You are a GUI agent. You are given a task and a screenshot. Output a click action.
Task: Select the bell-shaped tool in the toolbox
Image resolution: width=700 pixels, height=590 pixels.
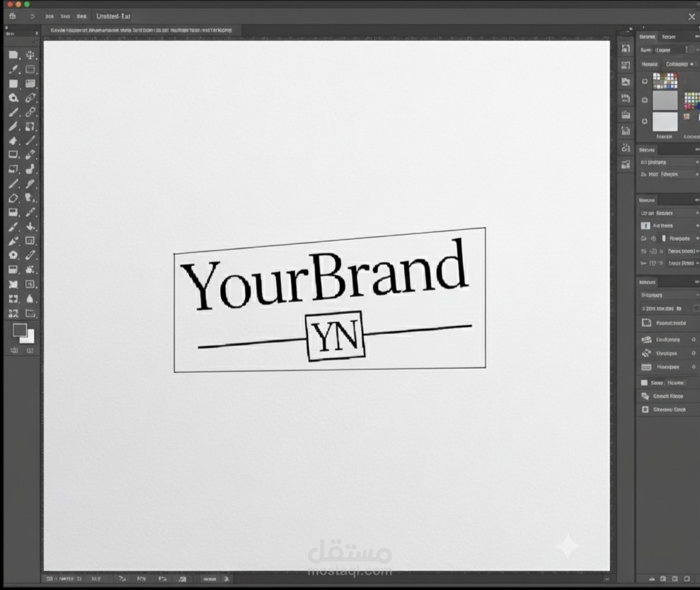tap(30, 299)
